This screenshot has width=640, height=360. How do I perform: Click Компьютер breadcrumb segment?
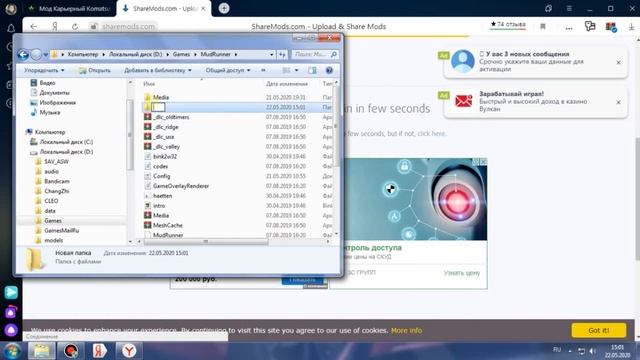point(83,54)
